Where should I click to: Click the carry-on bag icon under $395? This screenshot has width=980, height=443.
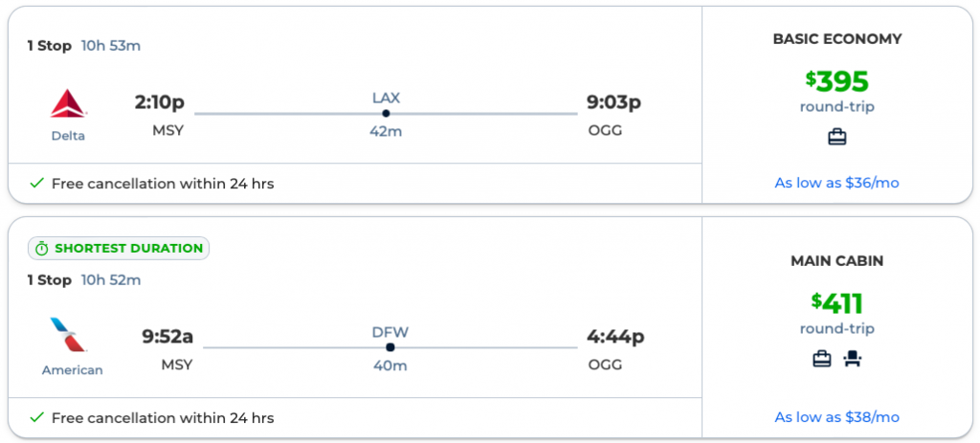837,137
